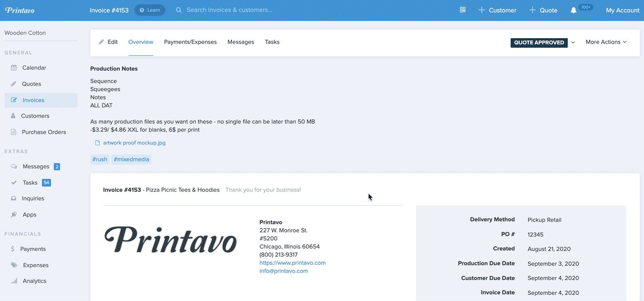Click the Production Due Date September 3, 2020

[x=553, y=264]
